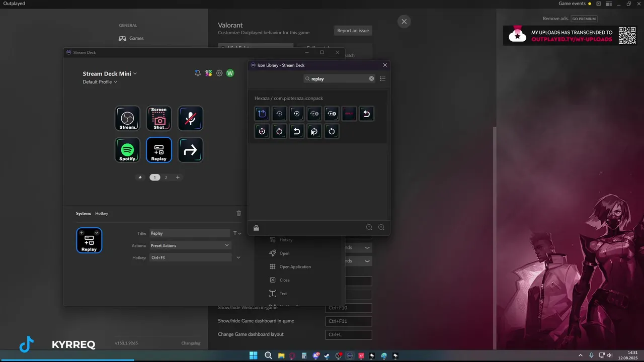
Task: Switch to page 1
Action: 154,177
